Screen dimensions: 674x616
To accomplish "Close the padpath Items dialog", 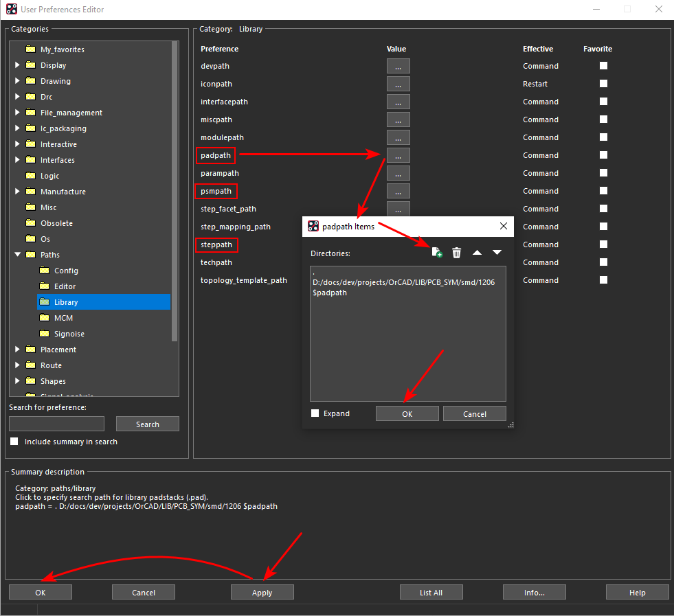I will [504, 226].
